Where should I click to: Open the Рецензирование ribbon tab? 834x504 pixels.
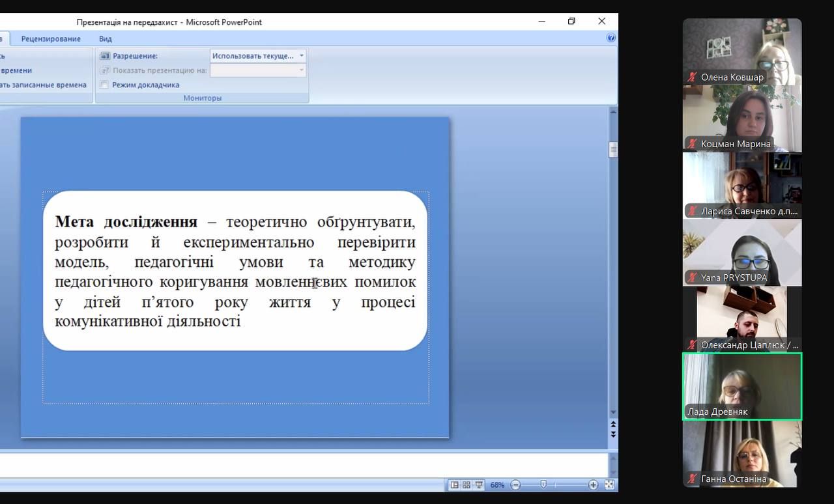[x=51, y=39]
